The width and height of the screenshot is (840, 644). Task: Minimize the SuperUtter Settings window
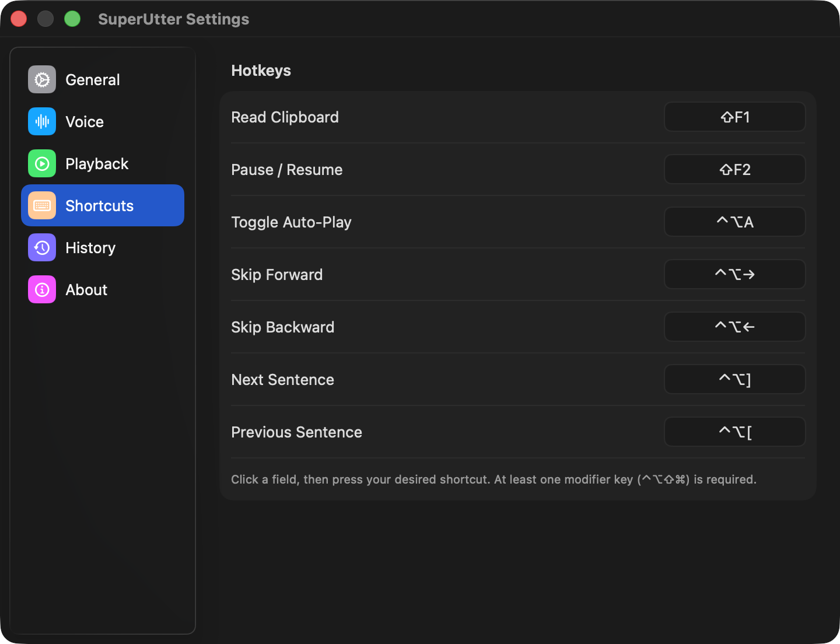point(45,19)
